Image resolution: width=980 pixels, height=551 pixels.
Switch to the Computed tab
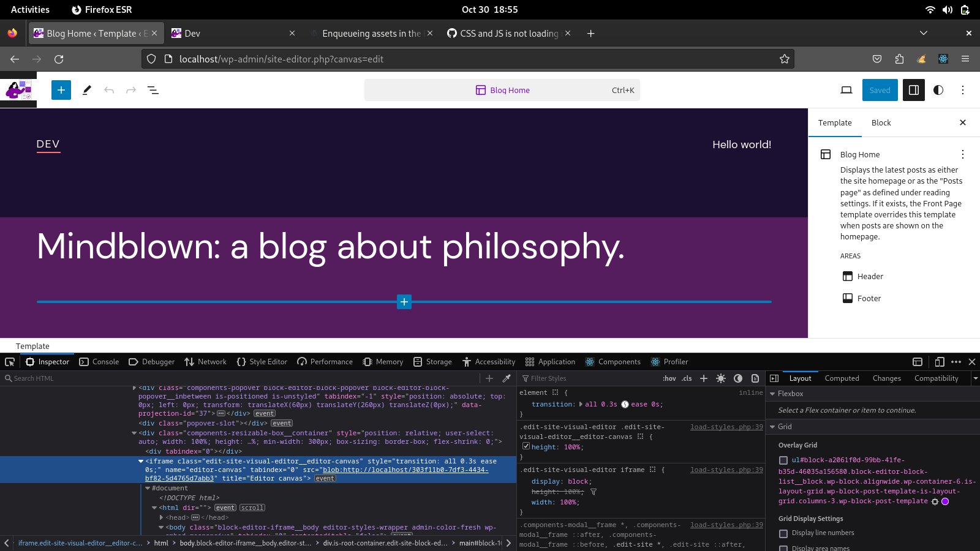[842, 378]
